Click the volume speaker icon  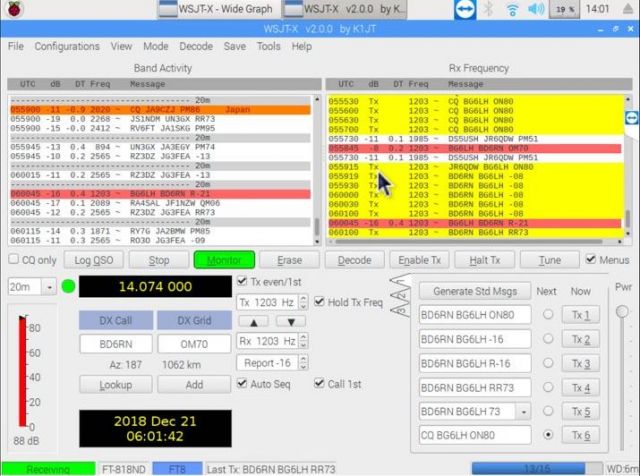tap(536, 9)
